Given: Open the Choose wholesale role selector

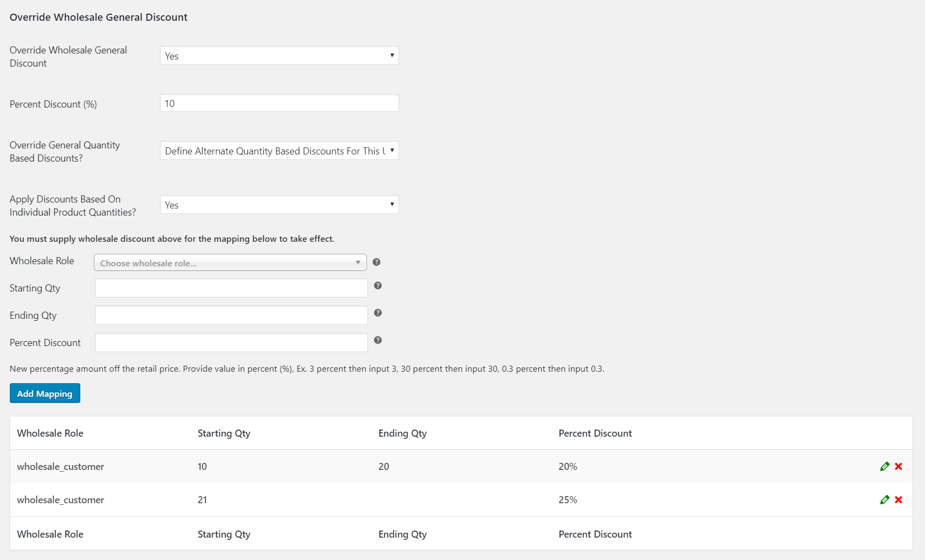Looking at the screenshot, I should click(230, 263).
